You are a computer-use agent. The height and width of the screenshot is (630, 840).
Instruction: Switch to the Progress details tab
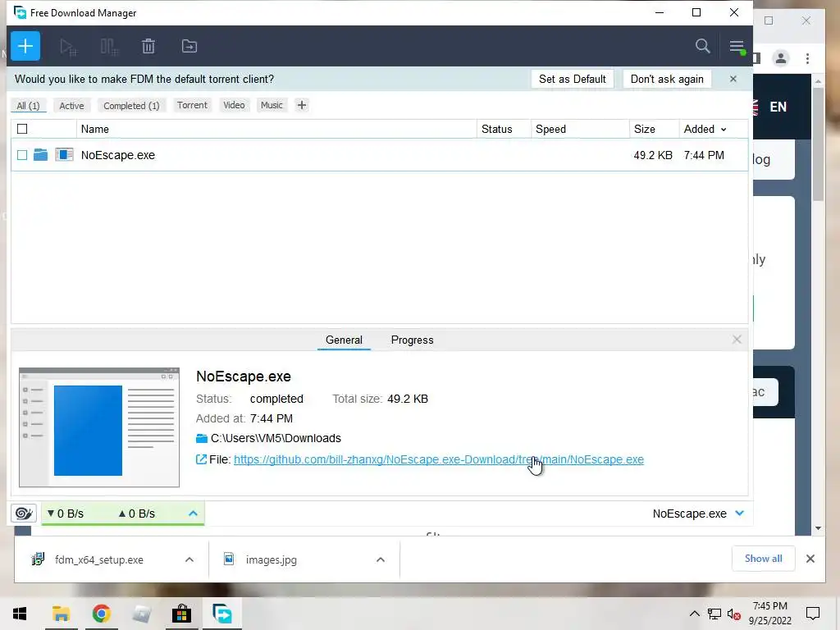tap(412, 340)
